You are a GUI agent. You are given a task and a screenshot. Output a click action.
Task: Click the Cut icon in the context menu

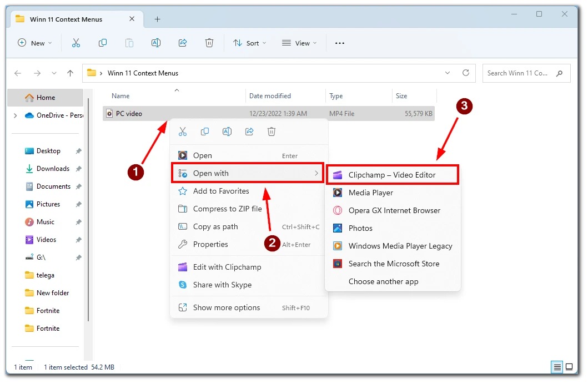183,132
